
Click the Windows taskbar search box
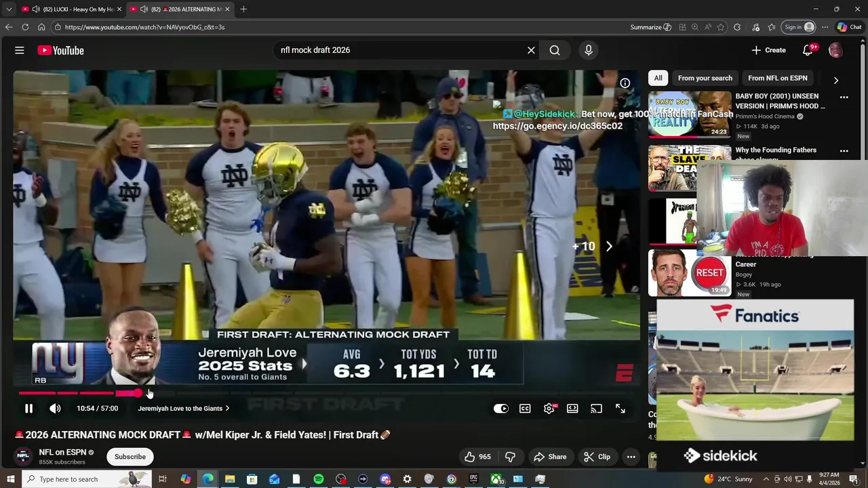(86, 479)
